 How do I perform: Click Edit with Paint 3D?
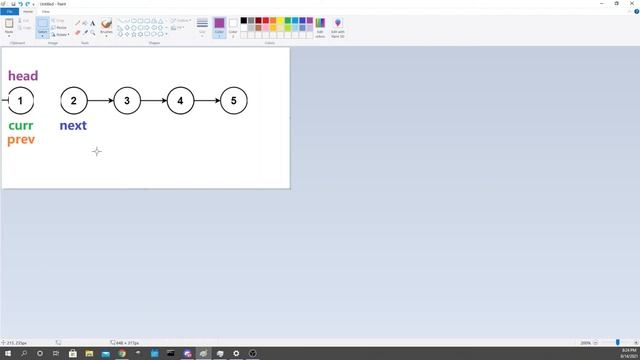coord(338,28)
